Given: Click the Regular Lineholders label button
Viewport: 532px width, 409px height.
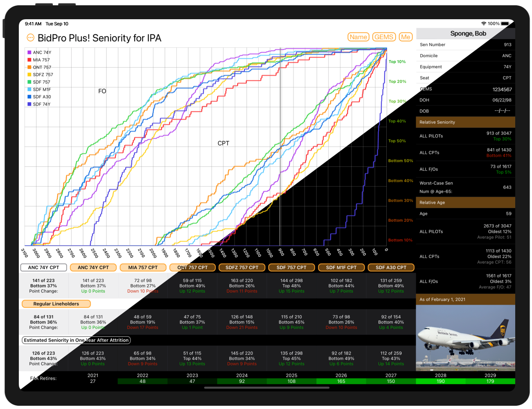Looking at the screenshot, I should coord(56,304).
